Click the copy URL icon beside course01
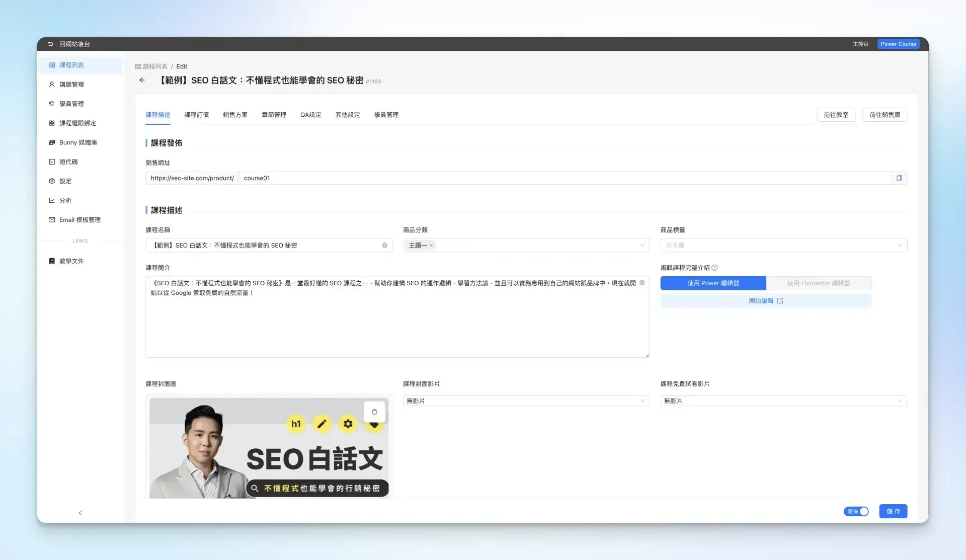Image resolution: width=966 pixels, height=560 pixels. coord(899,178)
